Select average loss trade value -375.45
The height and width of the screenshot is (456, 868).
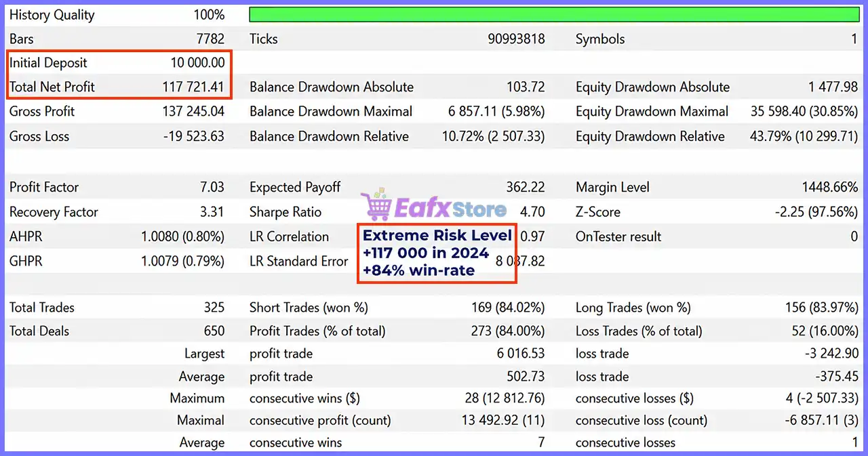tap(836, 377)
